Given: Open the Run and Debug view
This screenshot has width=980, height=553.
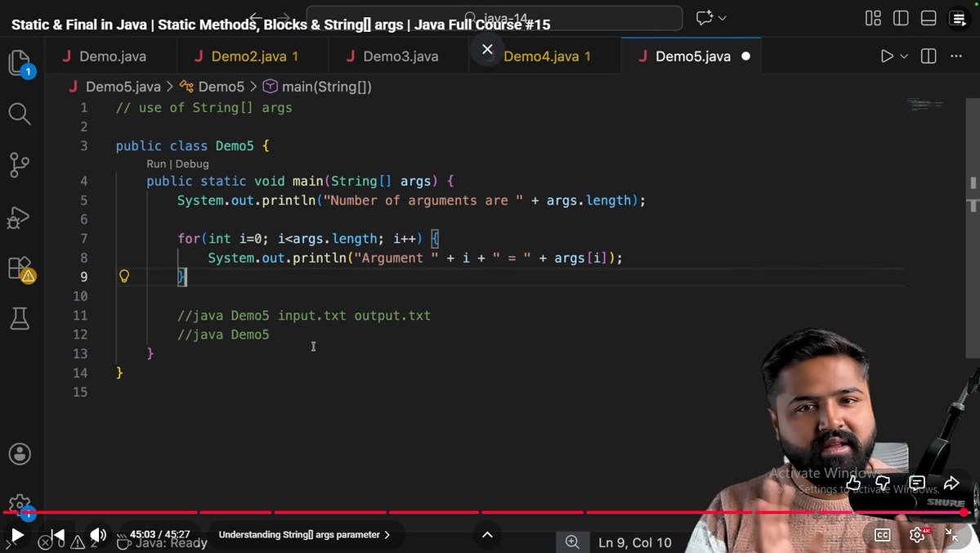Looking at the screenshot, I should point(19,217).
